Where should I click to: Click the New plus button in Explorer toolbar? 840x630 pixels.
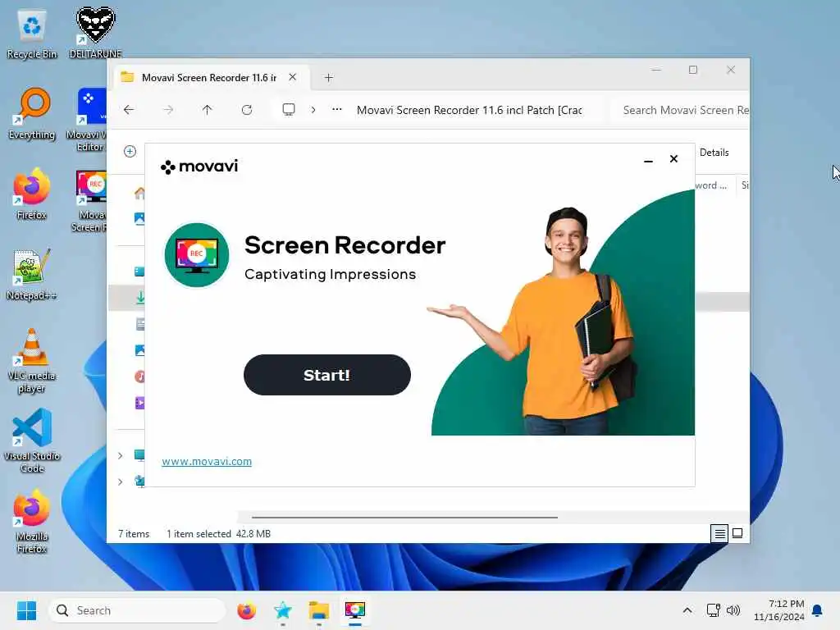click(x=130, y=152)
